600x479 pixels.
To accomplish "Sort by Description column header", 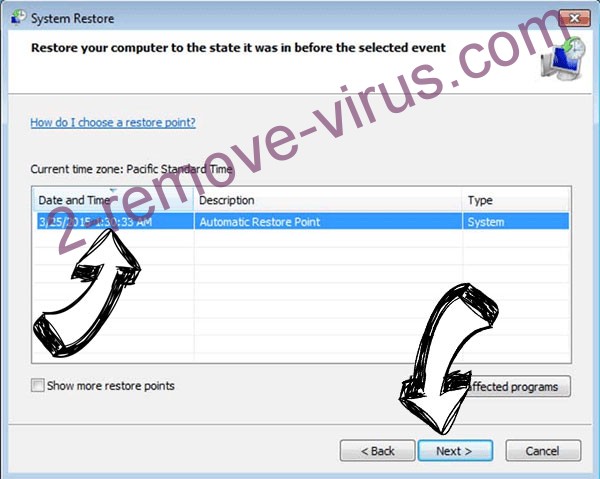I will pyautogui.click(x=328, y=200).
